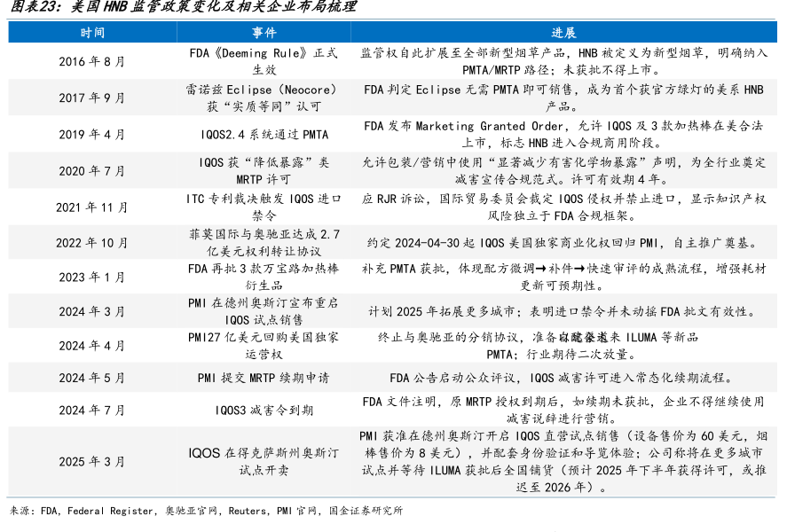Select the 2017年9月 date cell

click(x=92, y=98)
